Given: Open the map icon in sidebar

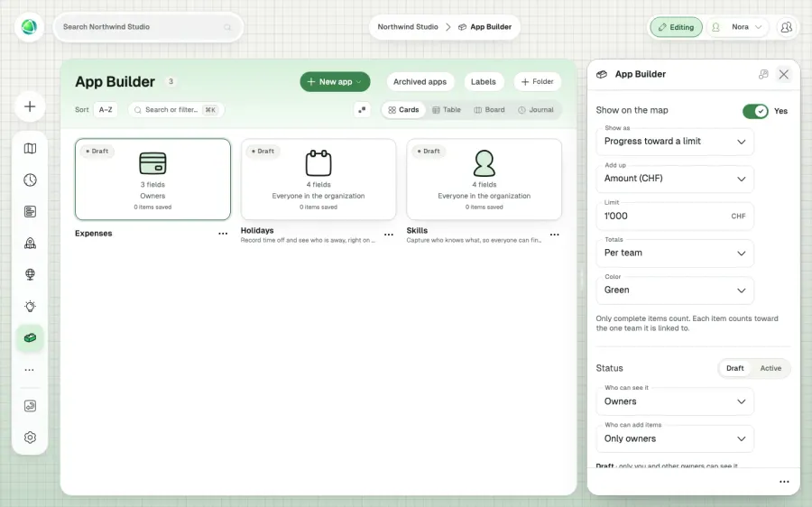Looking at the screenshot, I should (30, 149).
